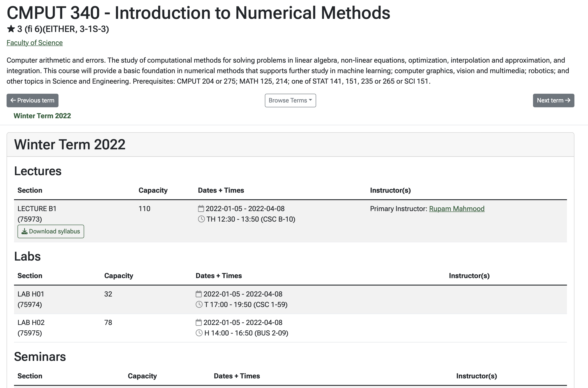This screenshot has height=388, width=588.
Task: Click the download icon on syllabus button
Action: [25, 231]
